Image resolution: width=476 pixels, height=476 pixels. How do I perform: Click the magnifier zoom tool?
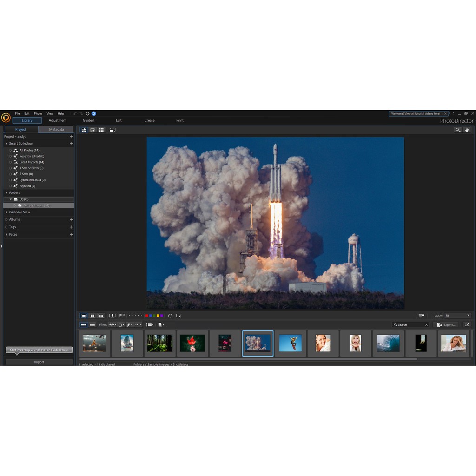458,130
